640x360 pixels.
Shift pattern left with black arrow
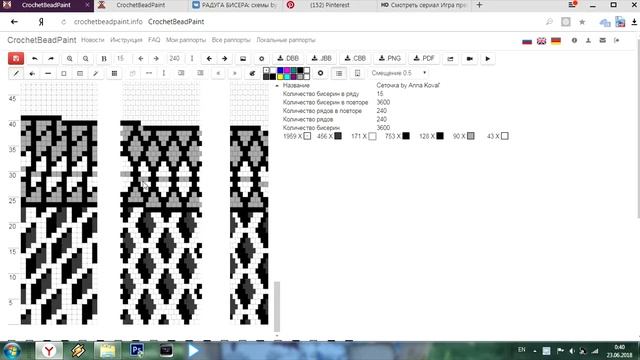pyautogui.click(x=209, y=58)
